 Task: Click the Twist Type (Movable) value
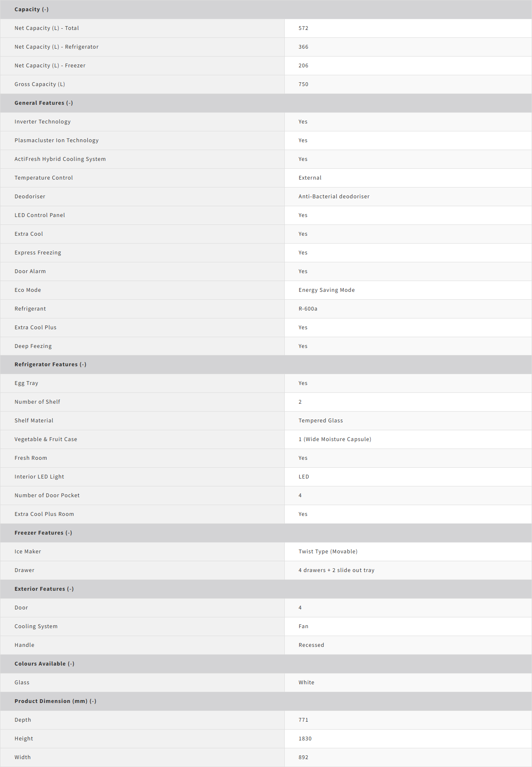pyautogui.click(x=328, y=552)
